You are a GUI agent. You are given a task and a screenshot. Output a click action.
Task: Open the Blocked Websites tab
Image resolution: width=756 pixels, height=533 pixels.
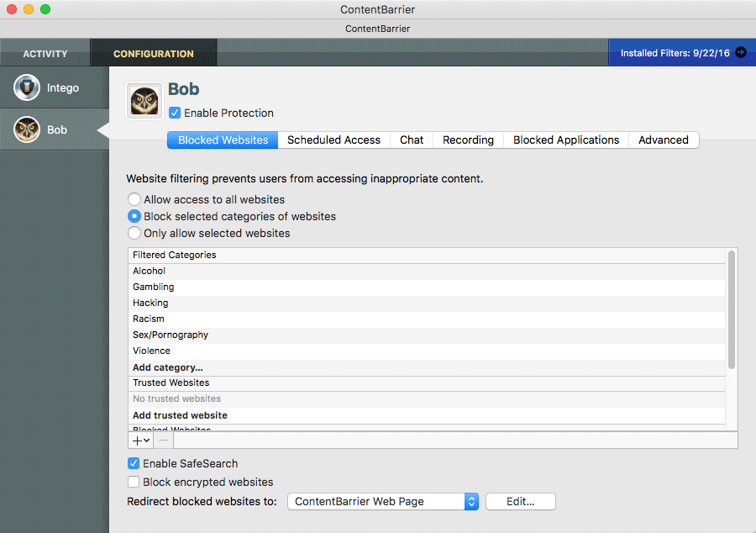point(223,140)
